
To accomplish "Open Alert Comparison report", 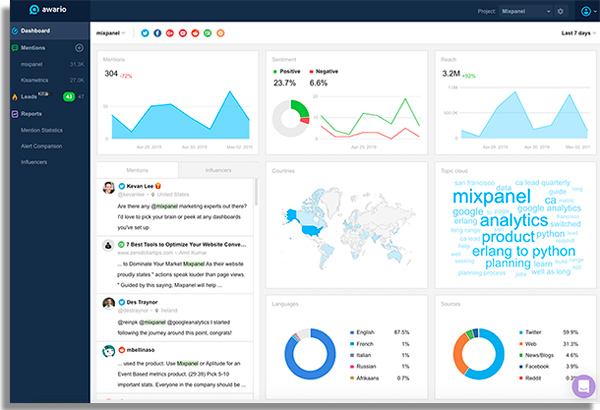I will [x=41, y=146].
